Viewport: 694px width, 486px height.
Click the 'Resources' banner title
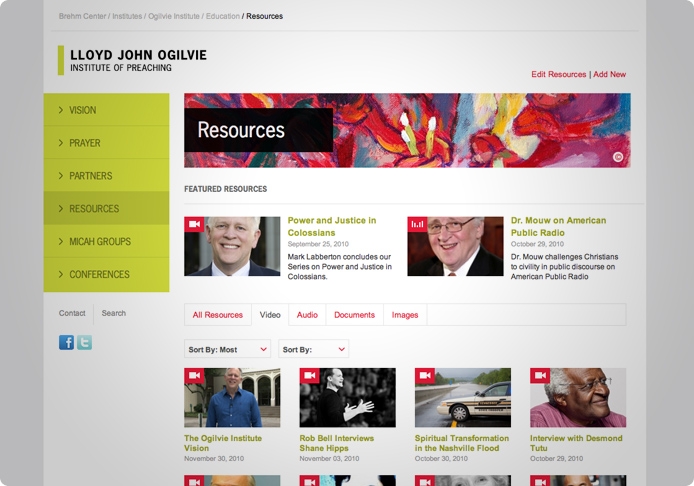point(241,130)
